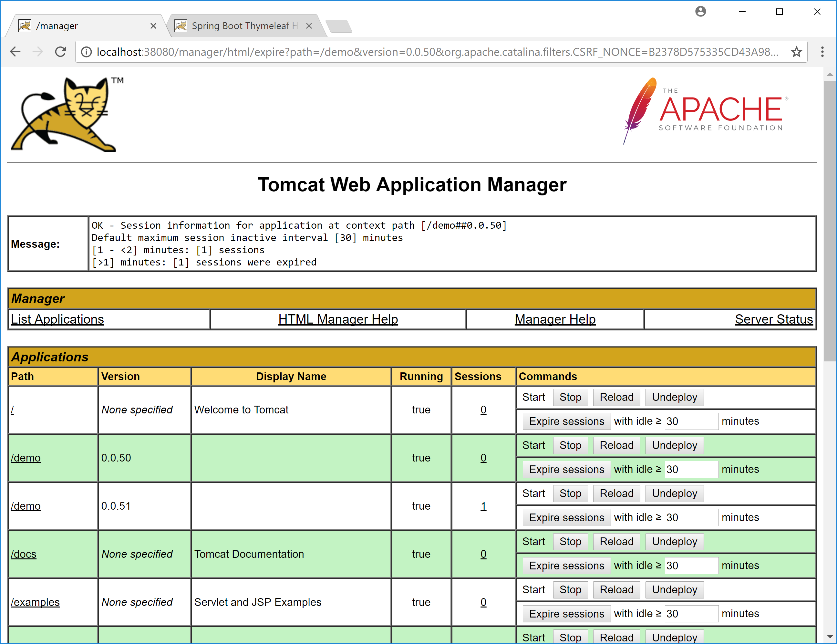Image resolution: width=837 pixels, height=644 pixels.
Task: Click the List Applications link
Action: 57,319
